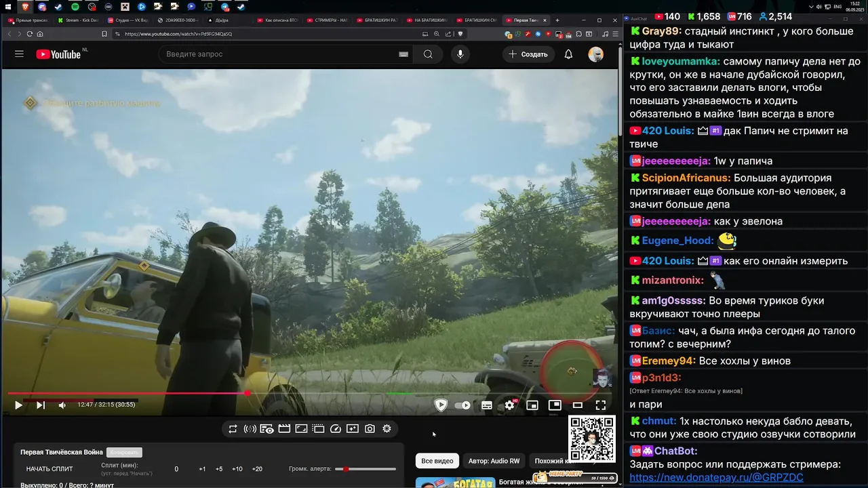Image resolution: width=868 pixels, height=488 pixels.
Task: Add +20 minutes to split
Action: 257,469
